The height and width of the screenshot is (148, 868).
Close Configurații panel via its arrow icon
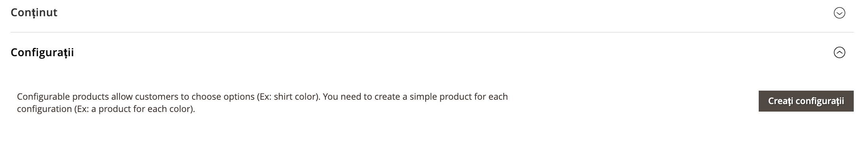point(839,53)
